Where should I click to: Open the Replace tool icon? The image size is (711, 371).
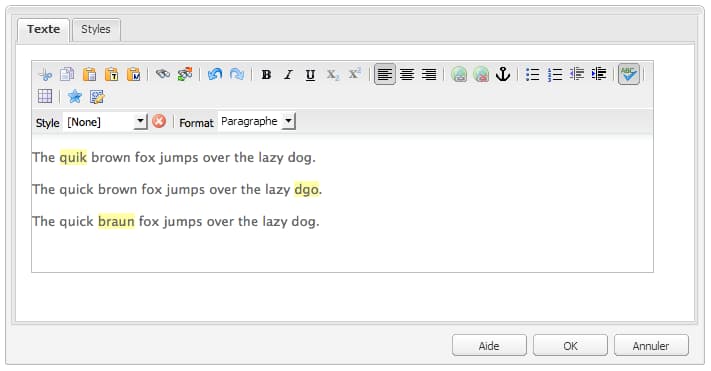click(x=185, y=74)
